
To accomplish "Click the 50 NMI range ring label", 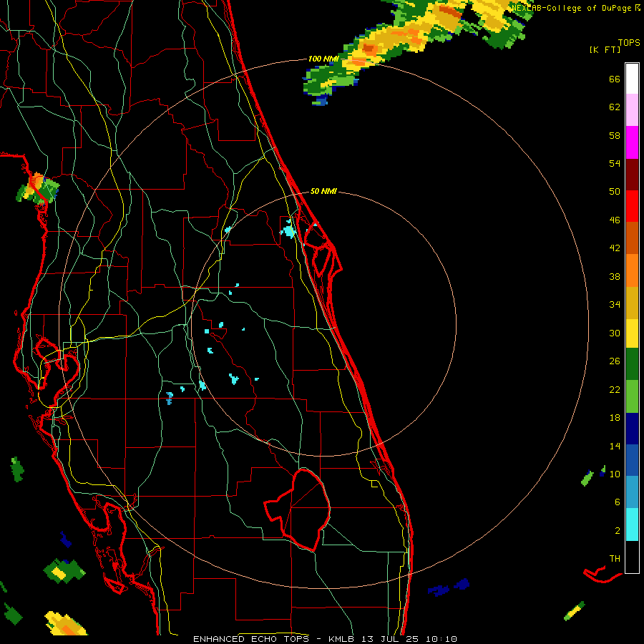I will point(323,191).
